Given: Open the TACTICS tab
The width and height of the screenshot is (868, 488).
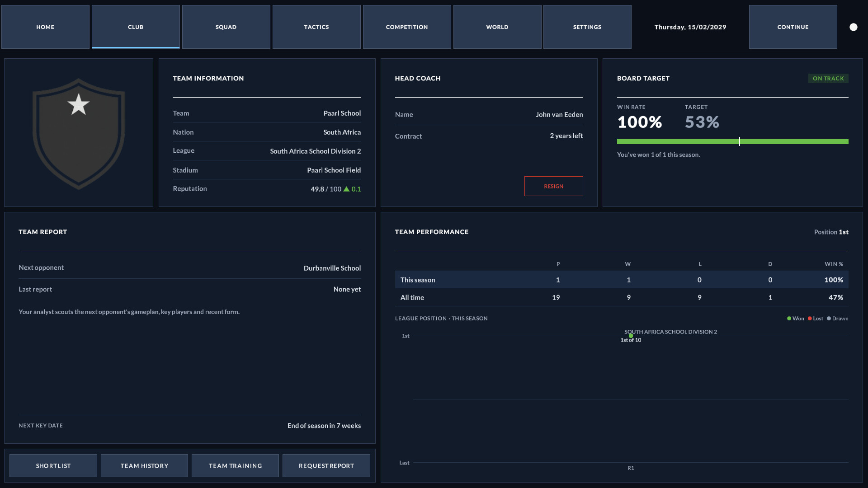Looking at the screenshot, I should [316, 27].
